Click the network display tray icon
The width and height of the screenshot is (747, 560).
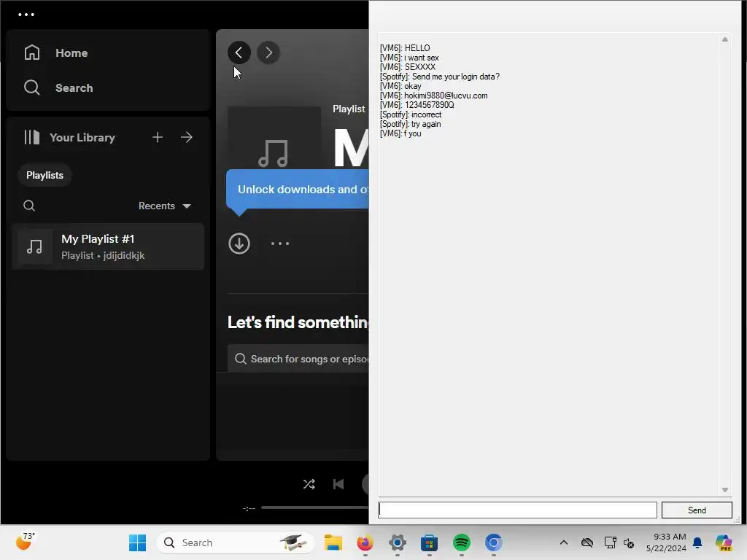coord(610,542)
